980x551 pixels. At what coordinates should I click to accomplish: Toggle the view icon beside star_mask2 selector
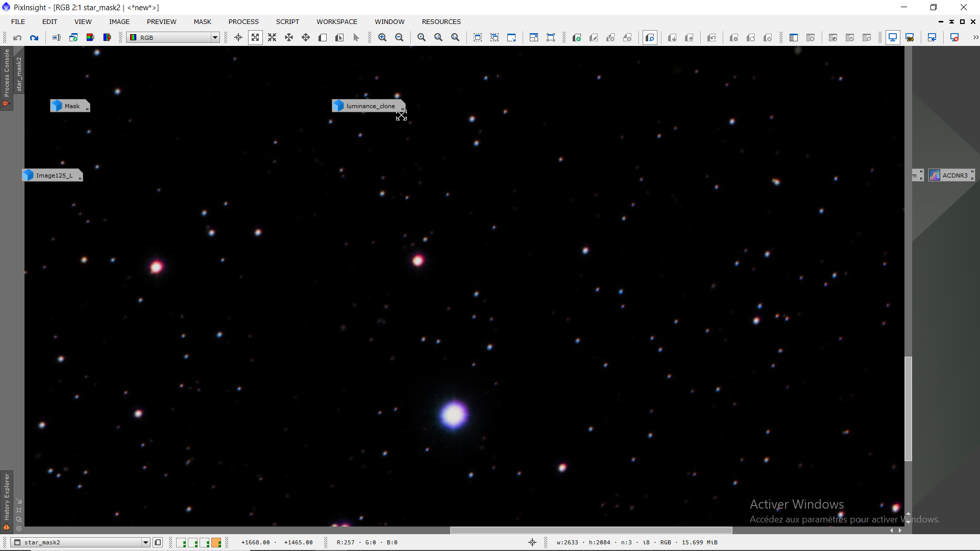(x=158, y=542)
